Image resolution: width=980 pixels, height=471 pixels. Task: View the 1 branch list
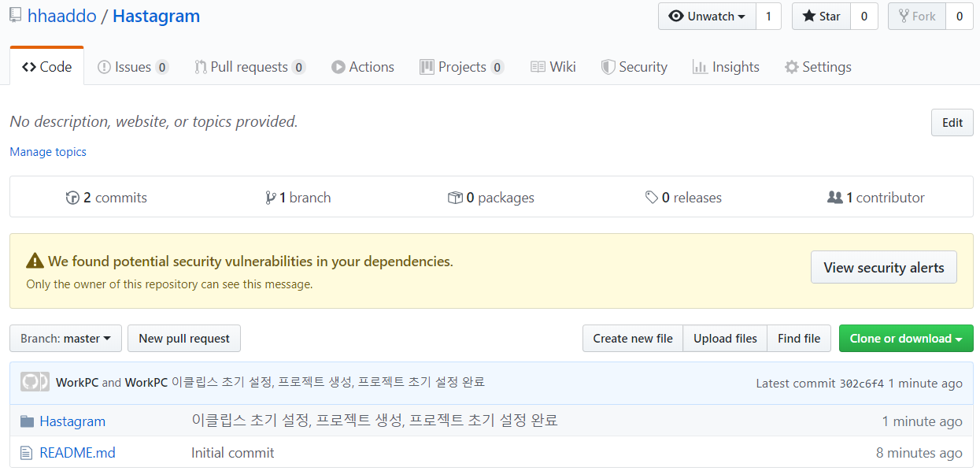click(298, 198)
